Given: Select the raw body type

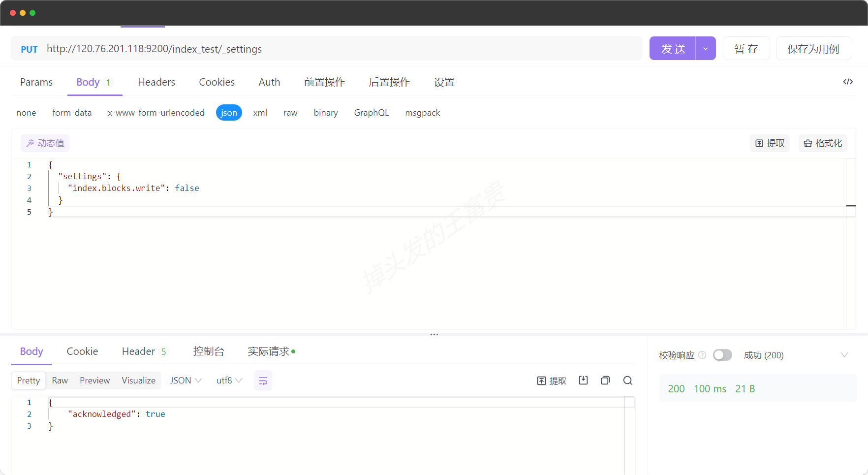Looking at the screenshot, I should tap(290, 113).
